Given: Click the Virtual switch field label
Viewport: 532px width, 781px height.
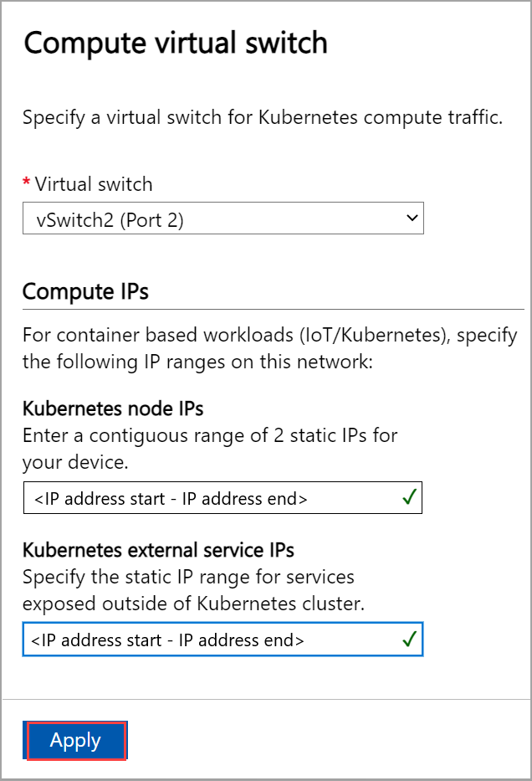Looking at the screenshot, I should click(92, 184).
